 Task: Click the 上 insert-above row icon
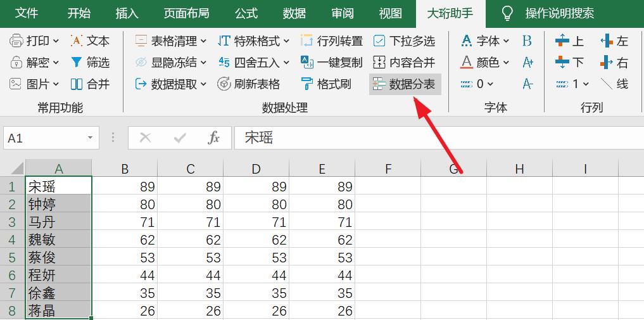(x=562, y=41)
